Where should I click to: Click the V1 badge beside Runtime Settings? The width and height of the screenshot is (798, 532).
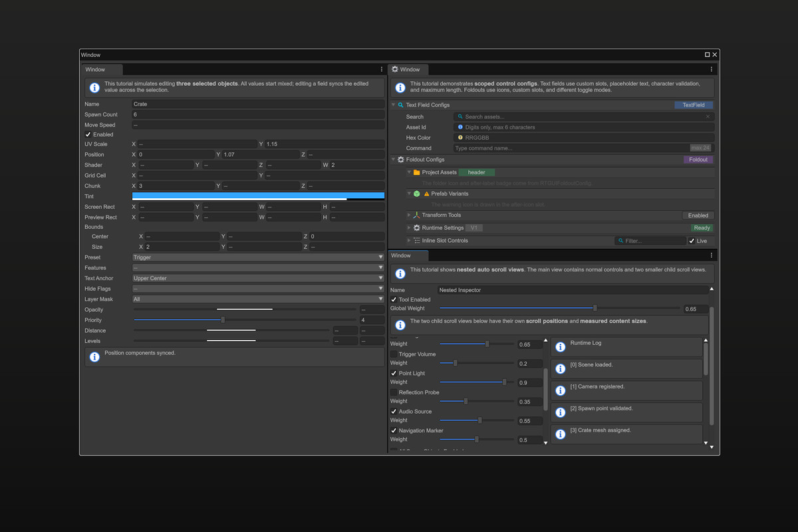pos(474,228)
